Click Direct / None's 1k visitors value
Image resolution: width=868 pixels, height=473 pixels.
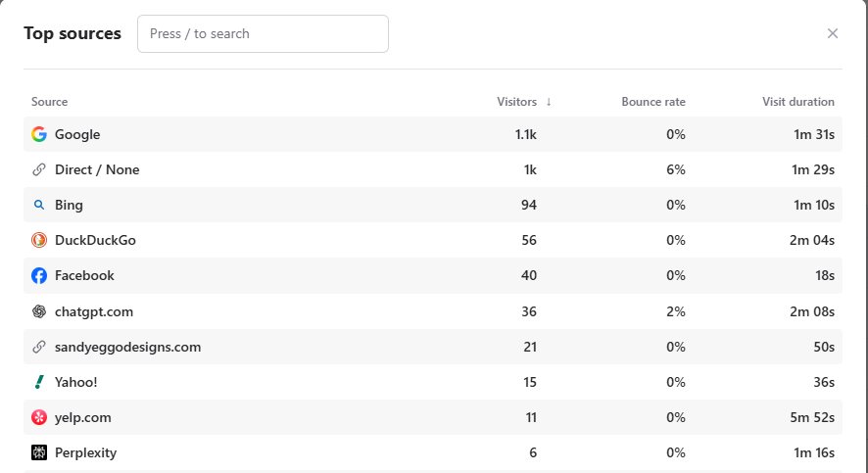coord(530,169)
